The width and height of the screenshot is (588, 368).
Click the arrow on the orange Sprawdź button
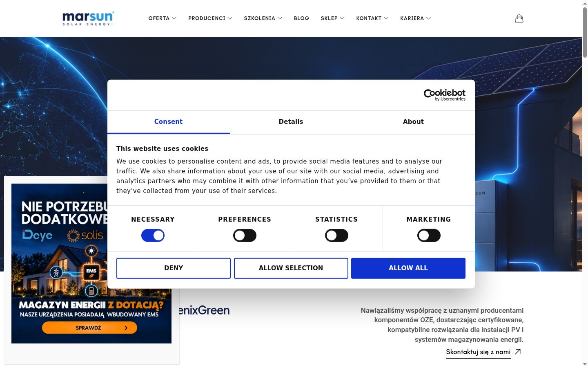tap(126, 328)
